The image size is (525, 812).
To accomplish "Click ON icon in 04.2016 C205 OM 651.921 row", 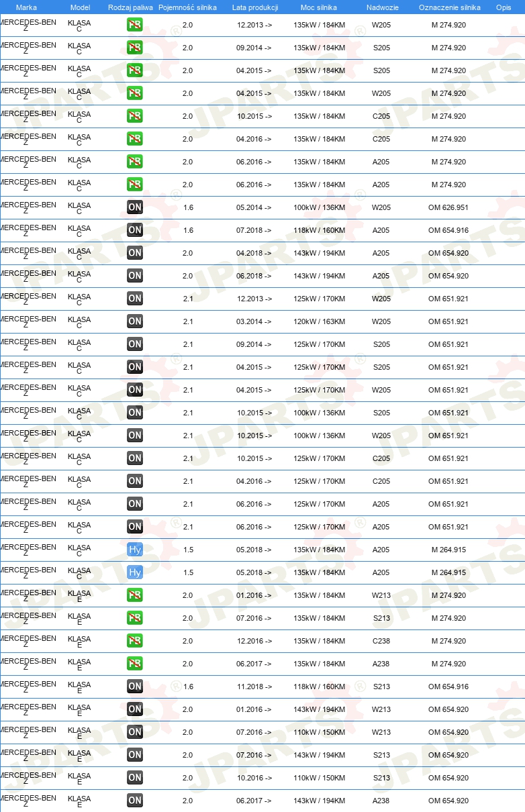I will click(x=135, y=482).
